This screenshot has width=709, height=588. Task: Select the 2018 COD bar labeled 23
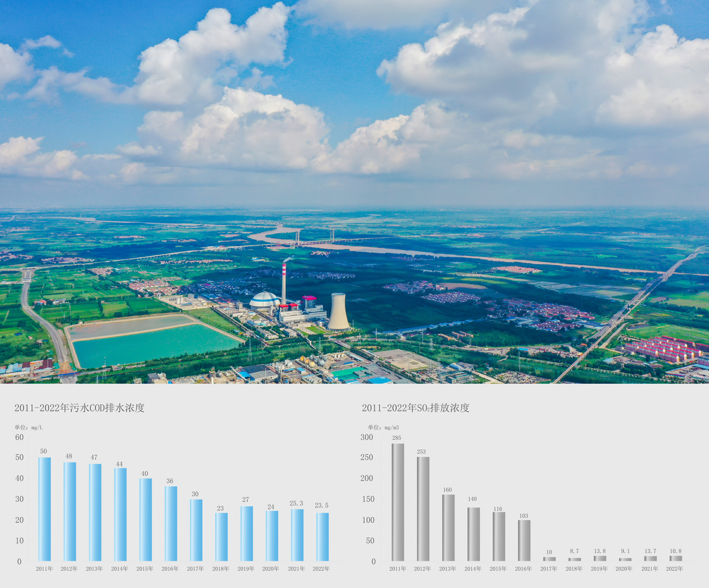221,537
